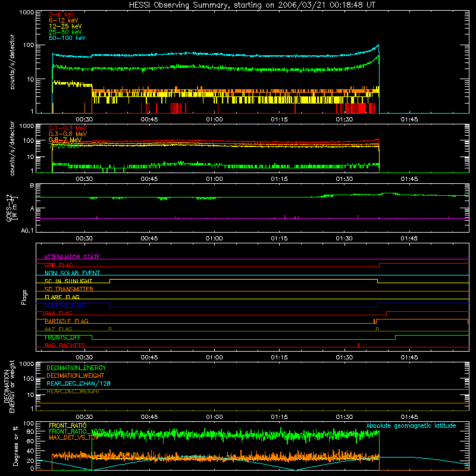Select the ECLIPSE_FLAG label

tap(65, 305)
